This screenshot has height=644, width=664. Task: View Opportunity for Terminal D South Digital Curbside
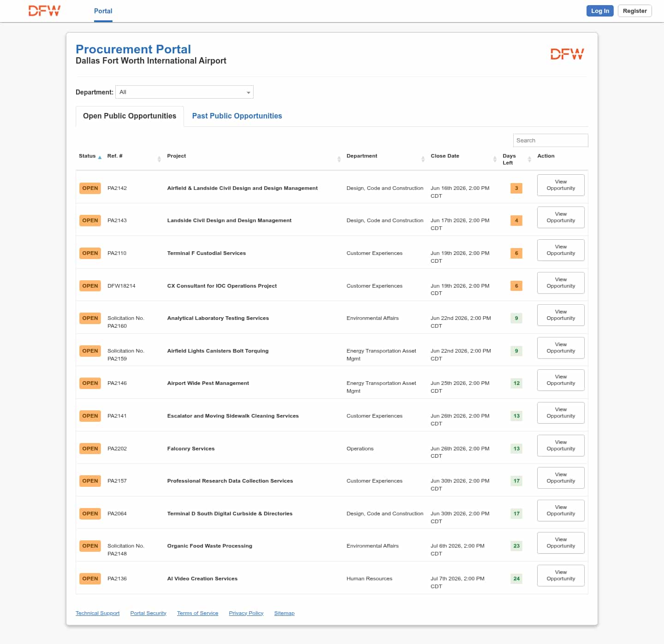click(561, 510)
